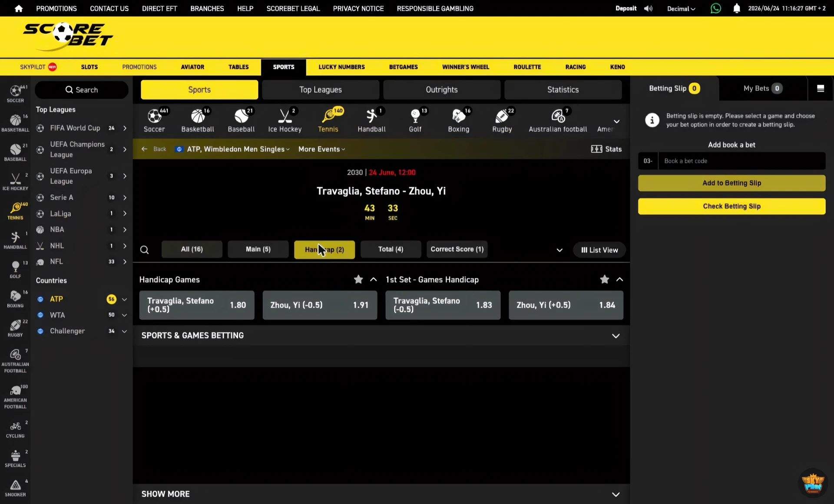Go to the home icon in top bar
Image resolution: width=834 pixels, height=504 pixels.
[18, 8]
